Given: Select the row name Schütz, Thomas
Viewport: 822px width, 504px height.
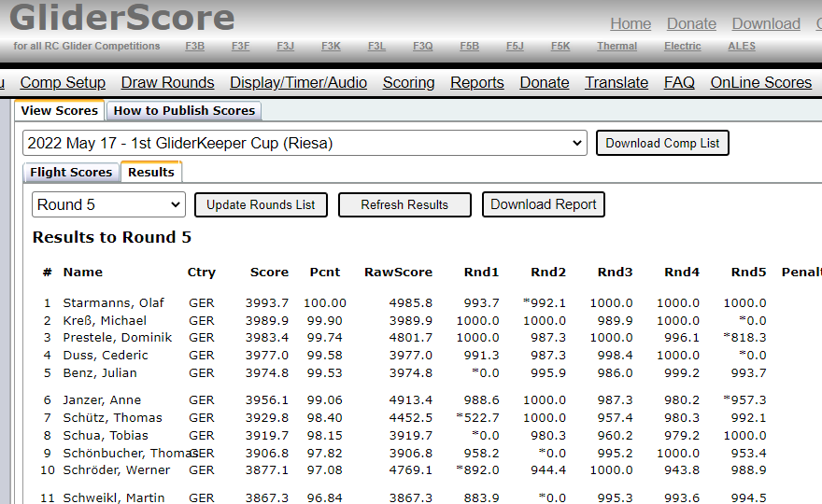Looking at the screenshot, I should (x=113, y=417).
